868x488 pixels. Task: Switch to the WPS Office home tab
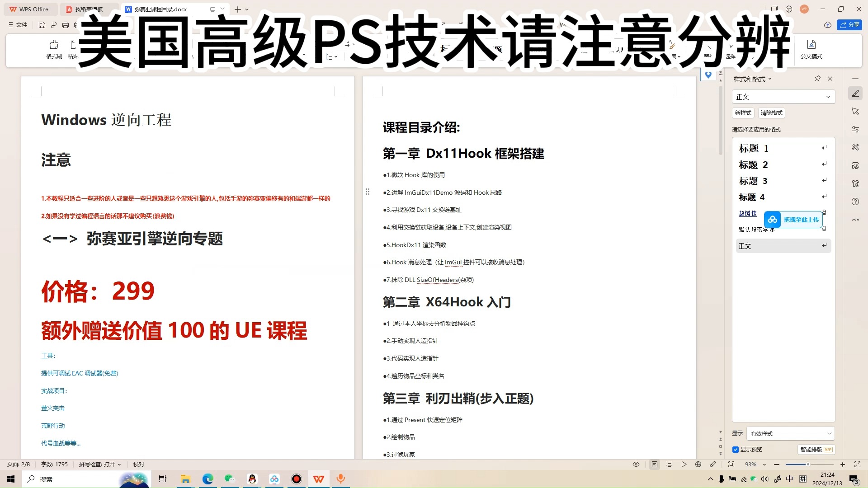click(29, 9)
